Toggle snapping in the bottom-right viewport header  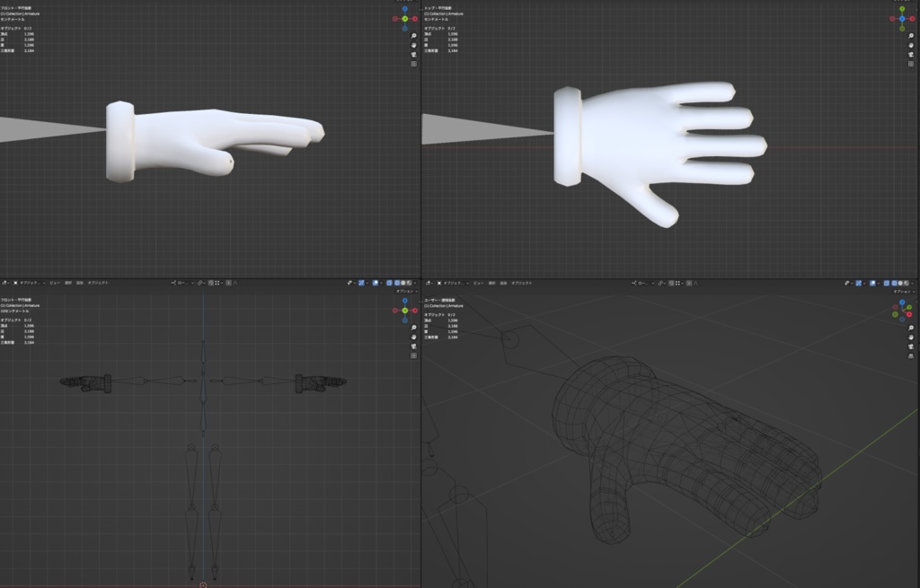point(671,283)
